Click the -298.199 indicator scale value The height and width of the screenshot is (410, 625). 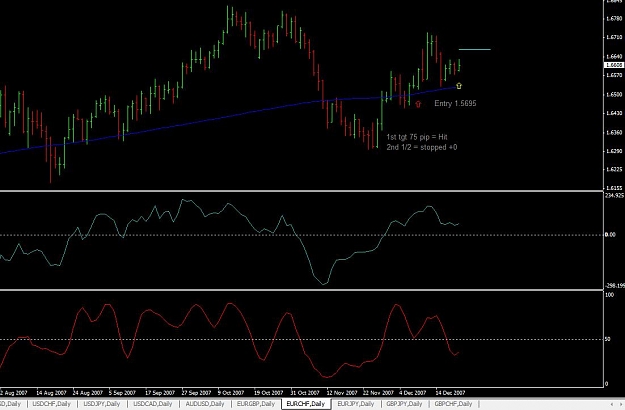(x=615, y=286)
